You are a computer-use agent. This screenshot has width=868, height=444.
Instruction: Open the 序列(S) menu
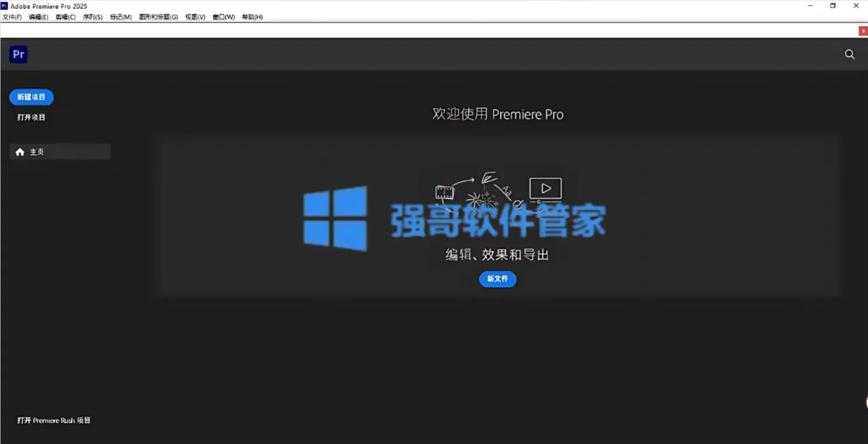point(93,17)
